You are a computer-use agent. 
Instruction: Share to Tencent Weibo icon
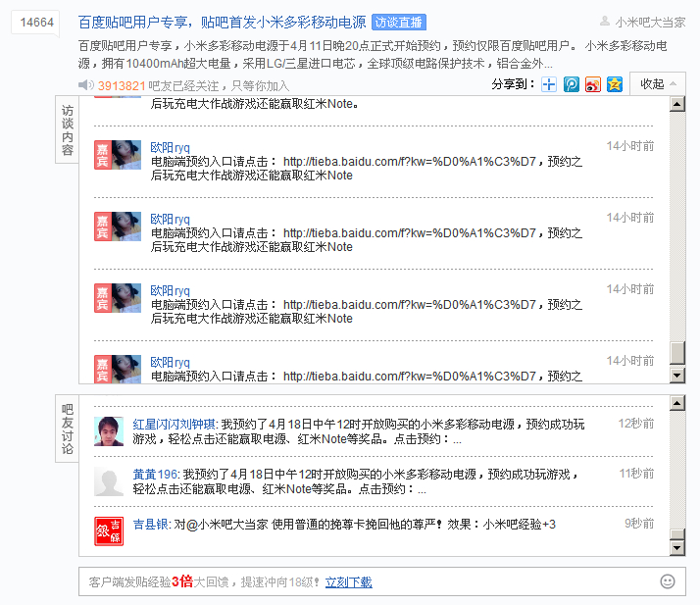[571, 84]
